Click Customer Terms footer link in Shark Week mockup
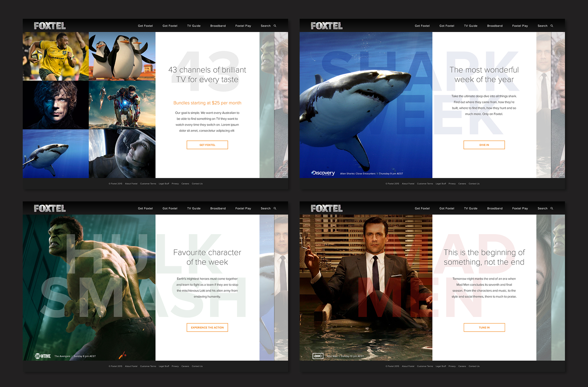The height and width of the screenshot is (387, 588). tap(425, 184)
